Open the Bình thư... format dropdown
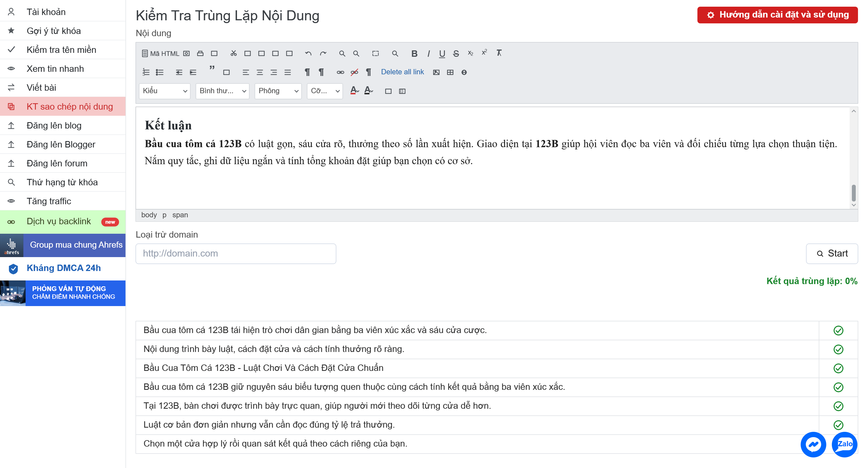This screenshot has height=468, width=868. point(222,91)
